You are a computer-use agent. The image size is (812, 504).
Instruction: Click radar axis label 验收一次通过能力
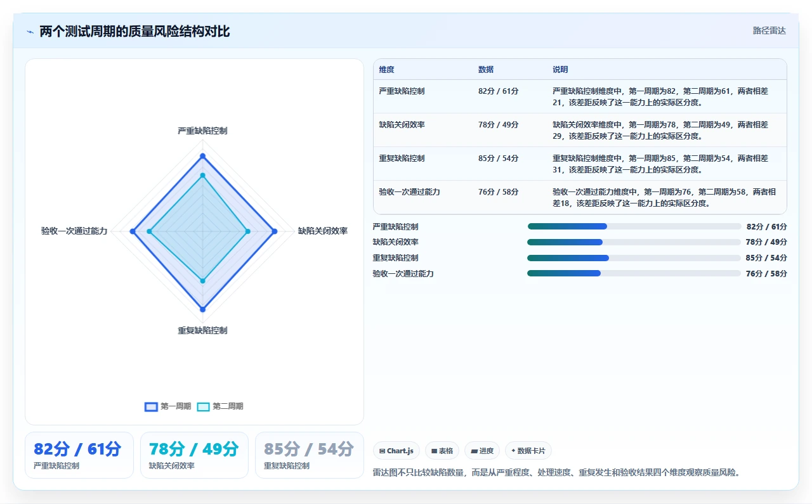pos(74,231)
